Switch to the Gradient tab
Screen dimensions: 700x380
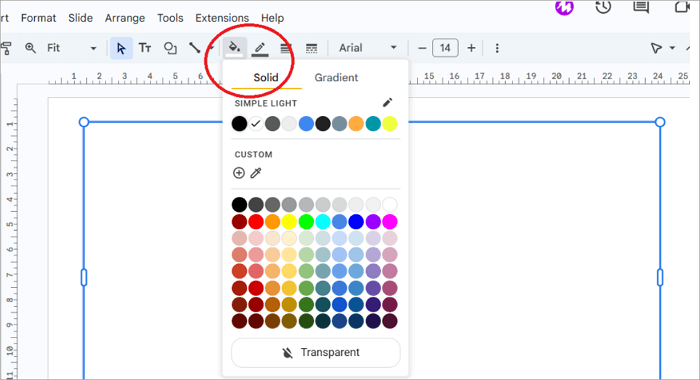(x=336, y=78)
